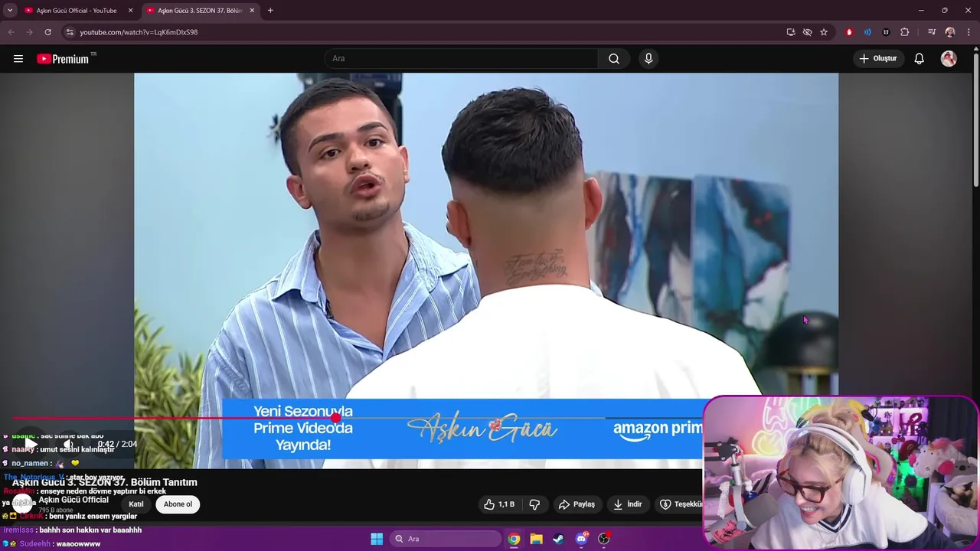Play the video with the play button
Screen dimensions: 980x551
[31, 444]
